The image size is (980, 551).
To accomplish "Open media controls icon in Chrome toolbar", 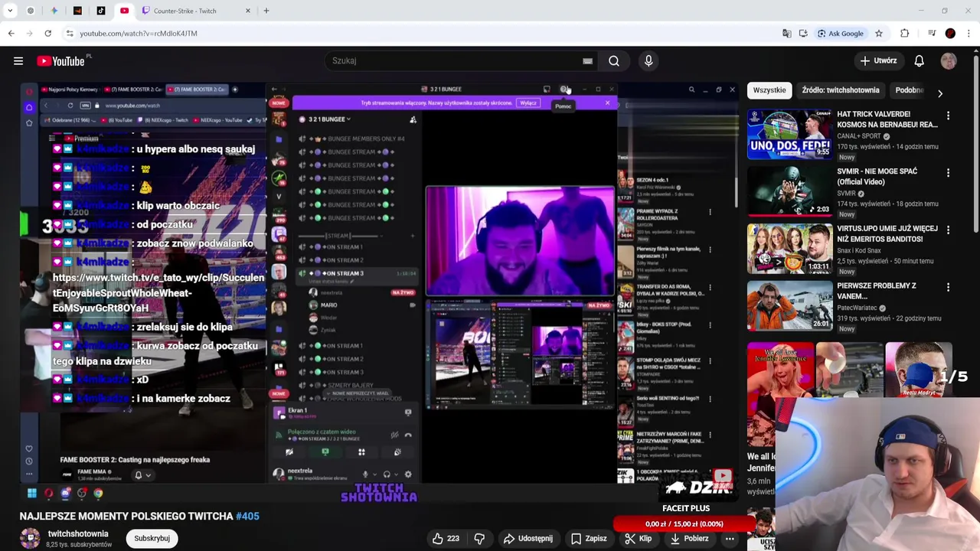I will point(932,34).
